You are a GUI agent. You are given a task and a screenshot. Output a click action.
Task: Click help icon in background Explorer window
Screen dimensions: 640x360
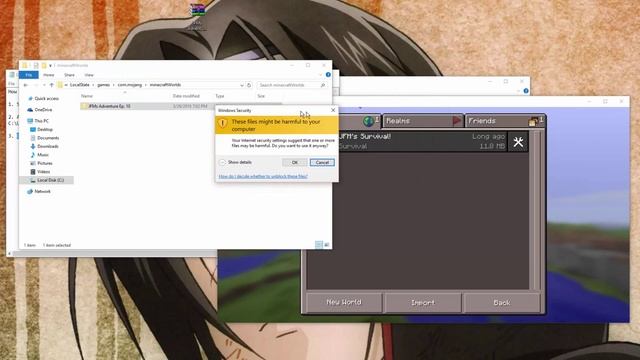pyautogui.click(x=526, y=91)
